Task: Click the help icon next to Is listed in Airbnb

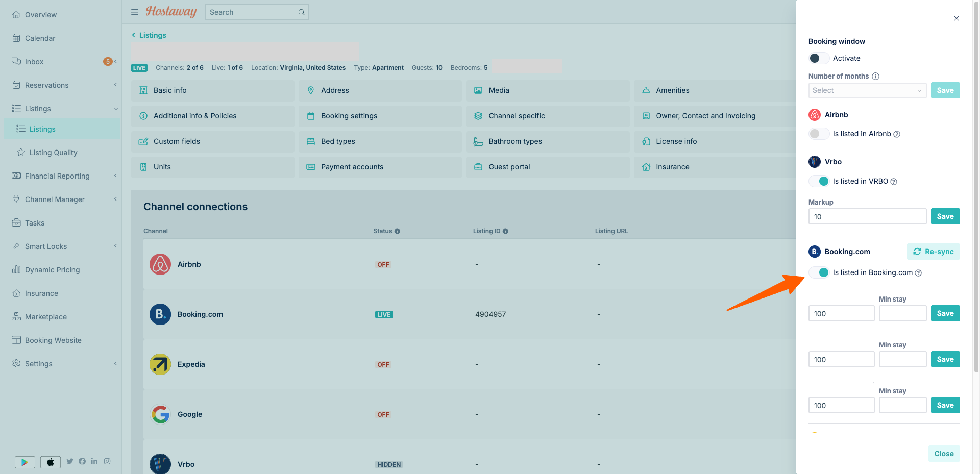Action: [x=897, y=134]
